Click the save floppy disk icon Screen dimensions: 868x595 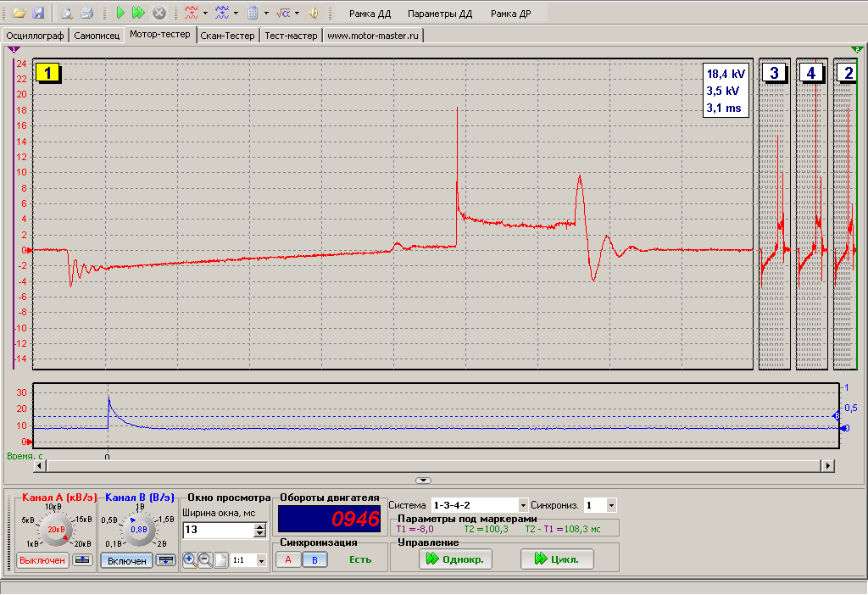[x=37, y=14]
